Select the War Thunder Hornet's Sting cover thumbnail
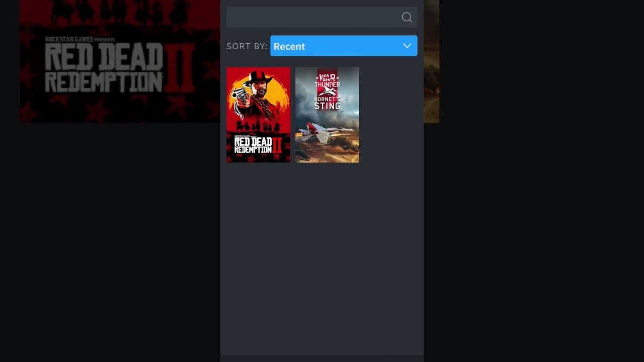 [x=327, y=115]
